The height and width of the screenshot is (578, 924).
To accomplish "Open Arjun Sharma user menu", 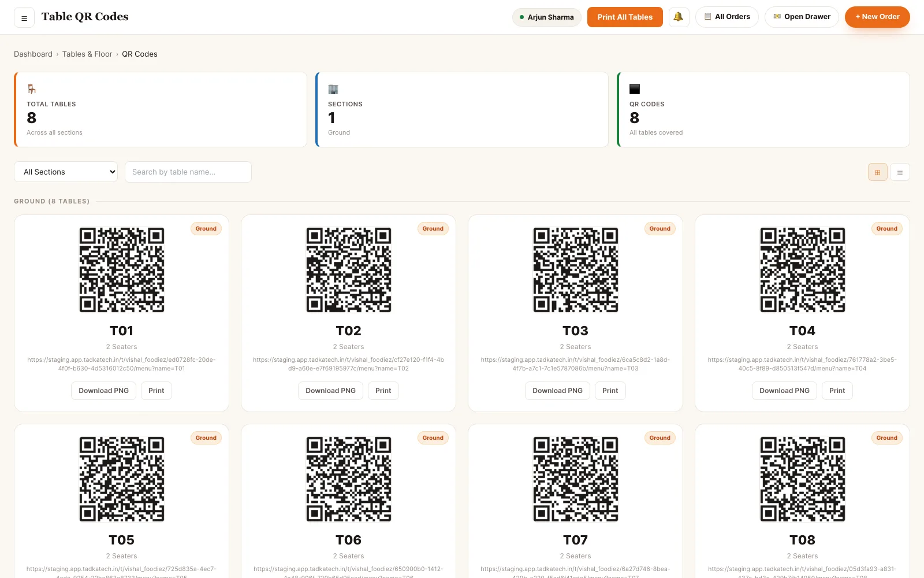I will point(547,17).
